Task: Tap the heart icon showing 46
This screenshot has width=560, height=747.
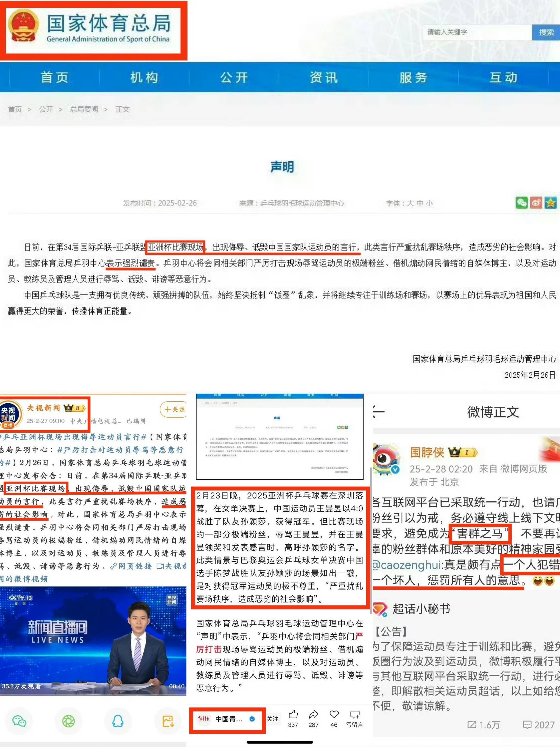Action: click(x=334, y=714)
